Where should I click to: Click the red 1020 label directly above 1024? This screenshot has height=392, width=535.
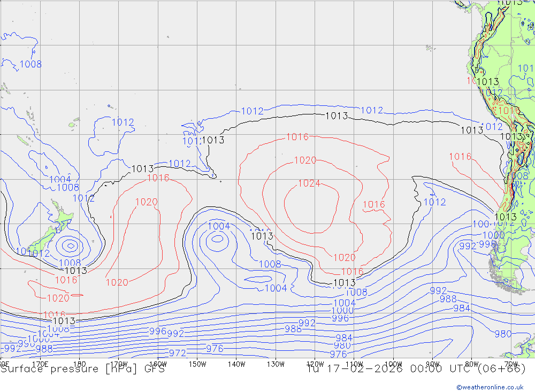pyautogui.click(x=305, y=160)
